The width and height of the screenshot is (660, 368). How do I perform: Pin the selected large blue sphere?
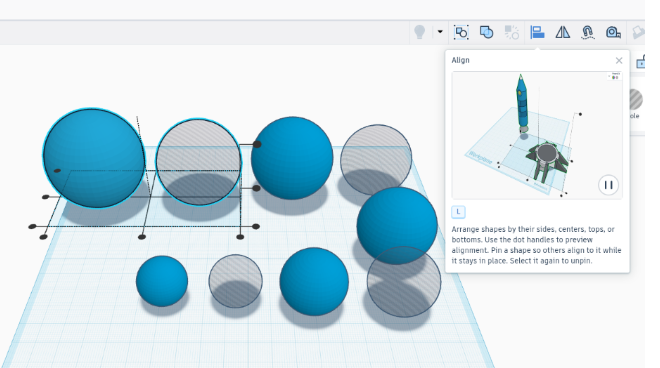[x=94, y=158]
